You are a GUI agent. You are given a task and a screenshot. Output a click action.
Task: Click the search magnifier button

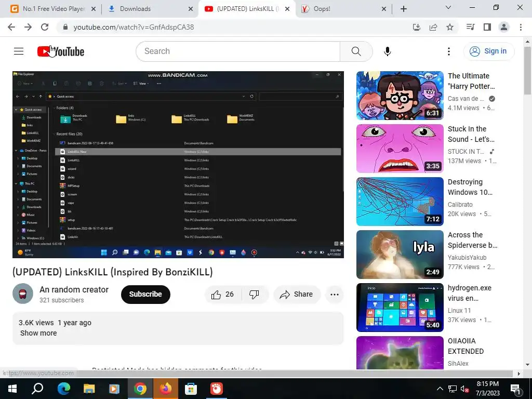356,51
